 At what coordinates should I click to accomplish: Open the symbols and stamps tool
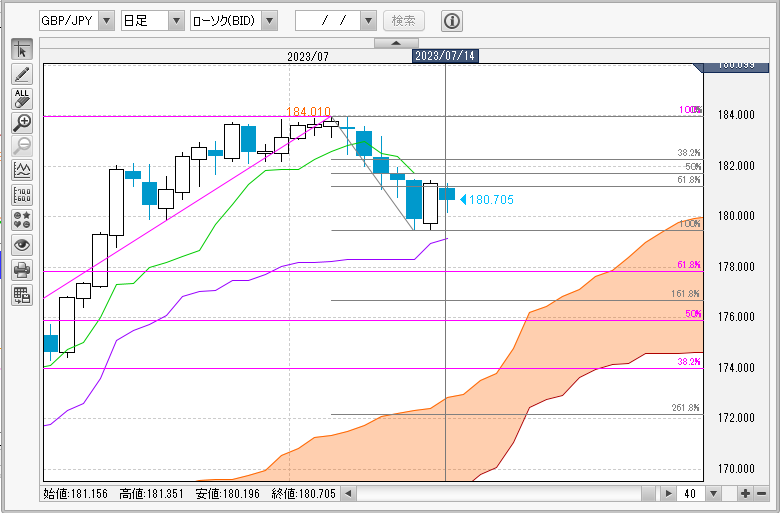(x=22, y=220)
